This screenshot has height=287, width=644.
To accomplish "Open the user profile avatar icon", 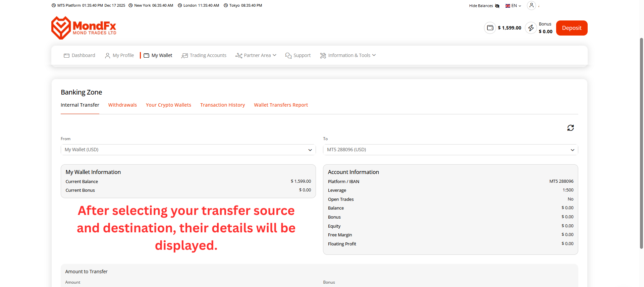I will pyautogui.click(x=531, y=5).
